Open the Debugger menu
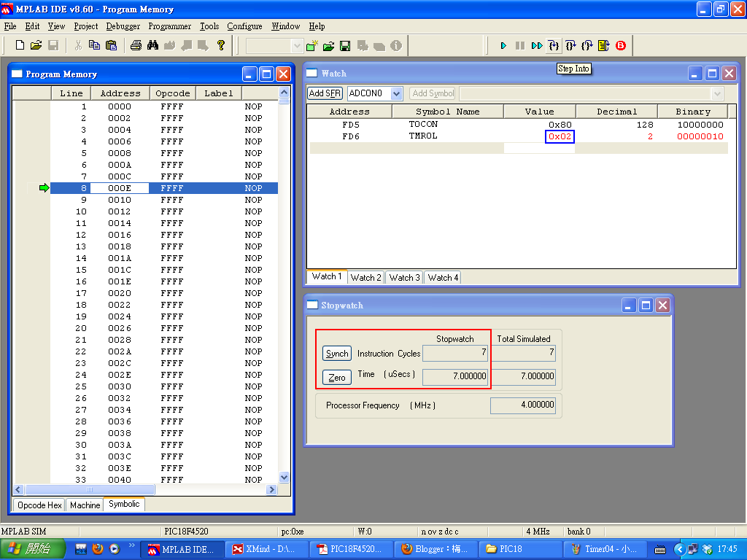The width and height of the screenshot is (747, 560). click(123, 26)
